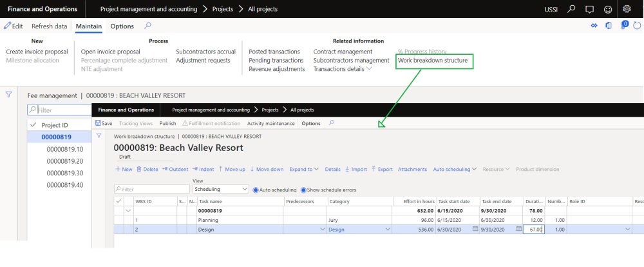This screenshot has width=644, height=267.
Task: Open the View dropdown showing Scheduling
Action: (220, 189)
